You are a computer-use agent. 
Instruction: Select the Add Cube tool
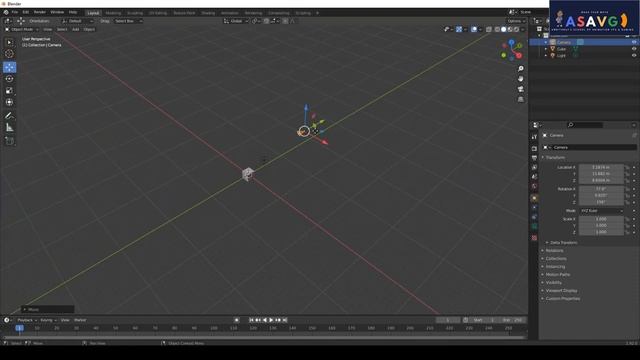9,141
